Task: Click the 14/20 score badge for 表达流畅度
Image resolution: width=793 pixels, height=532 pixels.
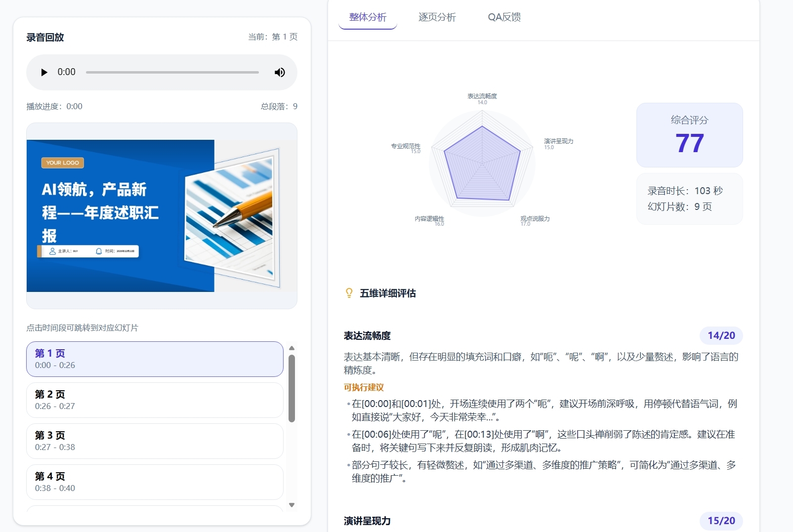Action: point(722,335)
